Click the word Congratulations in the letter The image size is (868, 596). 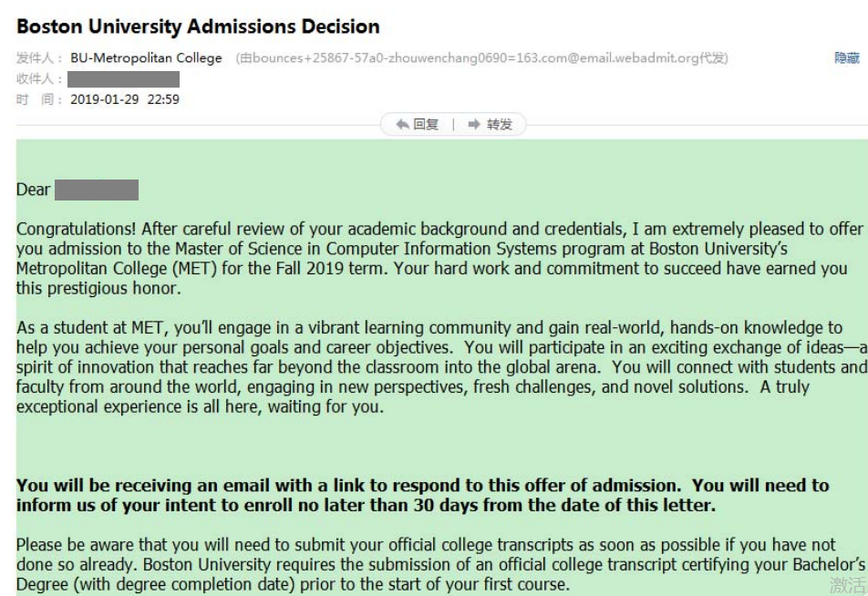pyautogui.click(x=77, y=229)
